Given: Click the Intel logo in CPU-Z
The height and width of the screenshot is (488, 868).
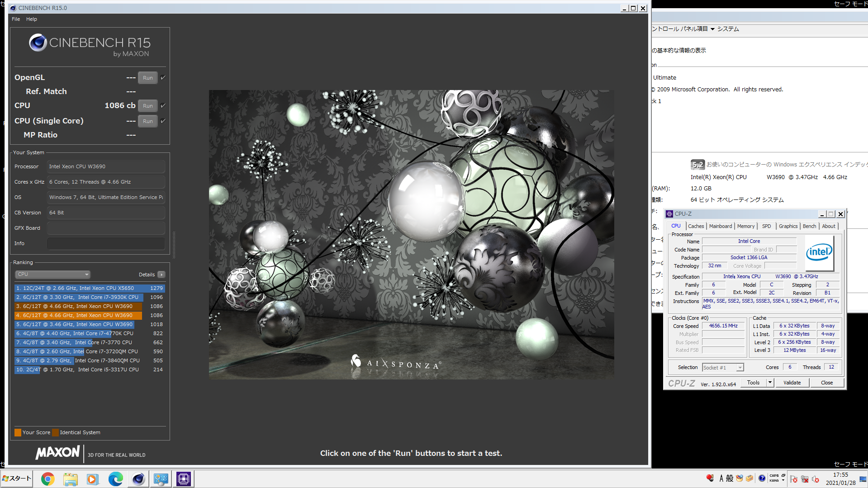Looking at the screenshot, I should (819, 252).
